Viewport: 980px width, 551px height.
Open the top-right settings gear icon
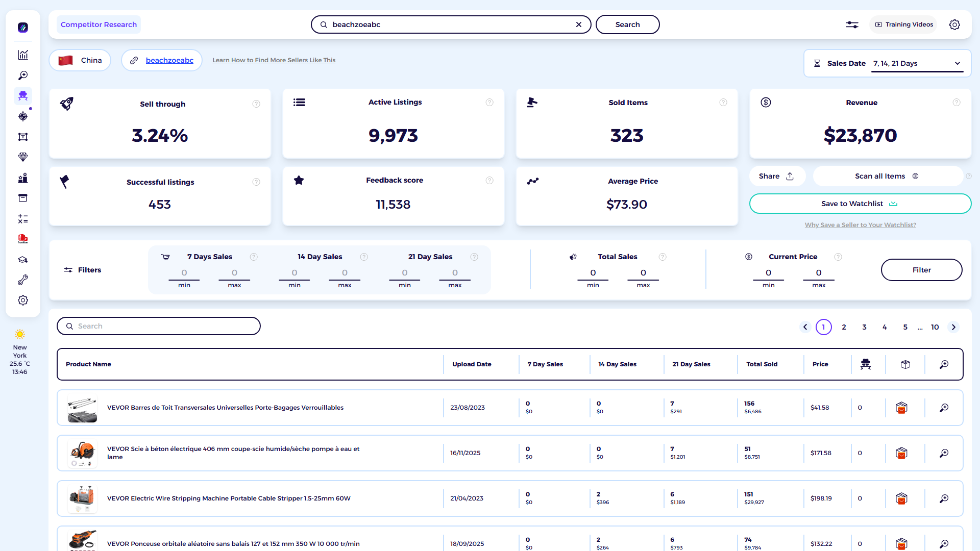954,24
